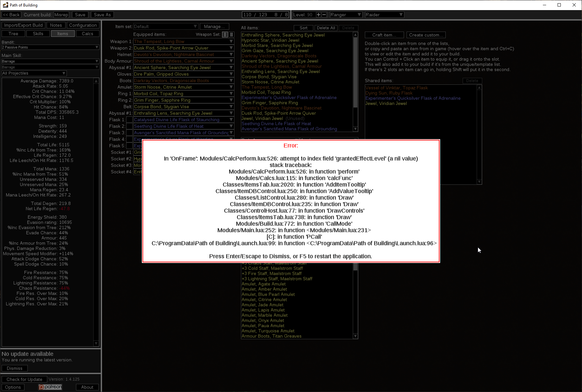The height and width of the screenshot is (392, 582).
Task: Increase character level with the plus stepper
Action: pos(318,14)
